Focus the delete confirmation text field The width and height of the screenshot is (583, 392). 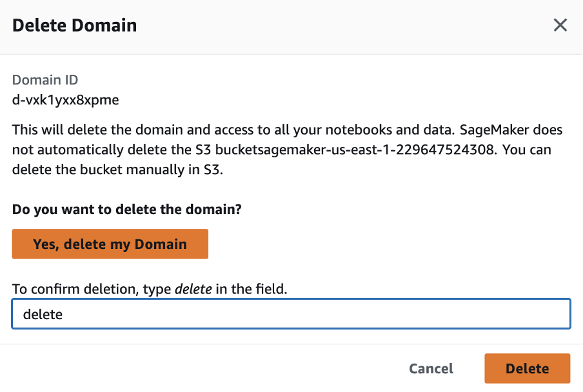click(291, 314)
